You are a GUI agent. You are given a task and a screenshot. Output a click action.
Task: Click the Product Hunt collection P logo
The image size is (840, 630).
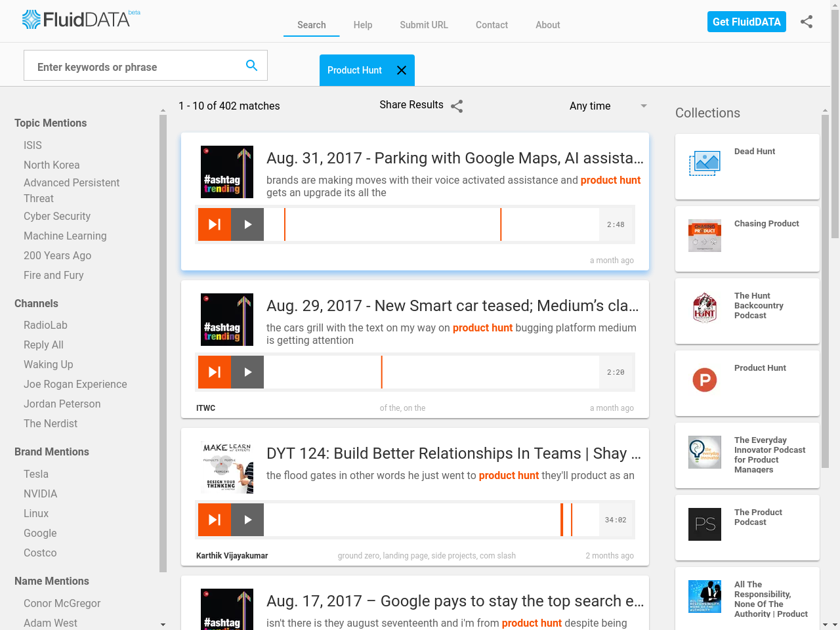[705, 380]
